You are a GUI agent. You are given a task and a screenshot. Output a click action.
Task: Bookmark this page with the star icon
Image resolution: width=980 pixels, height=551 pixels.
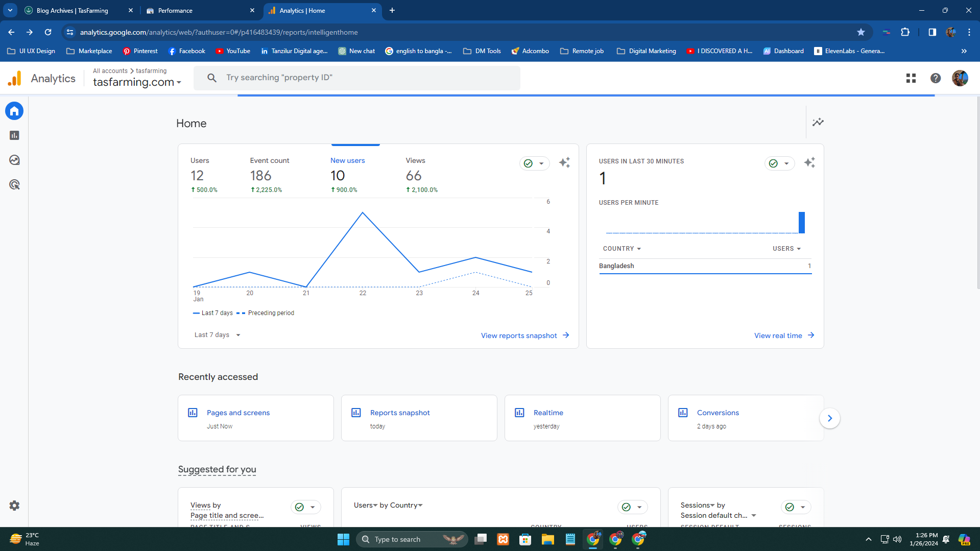861,32
